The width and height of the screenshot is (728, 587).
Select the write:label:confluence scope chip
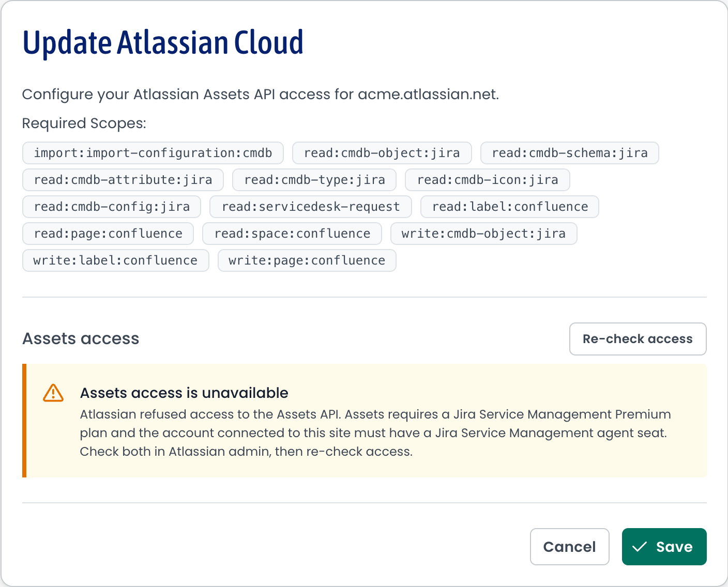pyautogui.click(x=116, y=260)
